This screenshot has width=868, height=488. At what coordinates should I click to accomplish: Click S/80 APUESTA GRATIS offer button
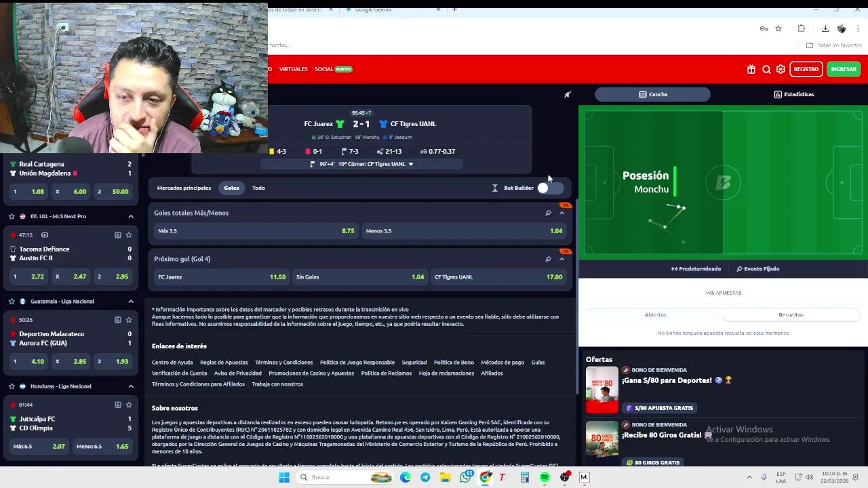pyautogui.click(x=660, y=408)
